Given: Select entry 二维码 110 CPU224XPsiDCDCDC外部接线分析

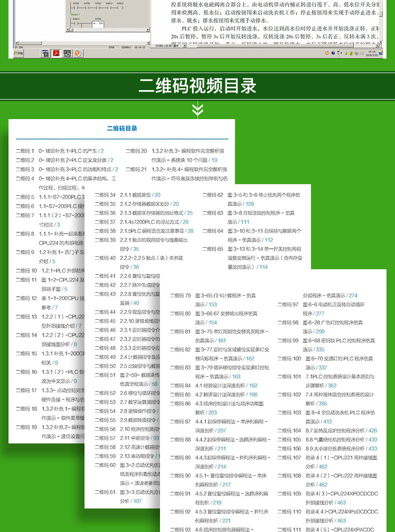Looking at the screenshot, I should tap(328, 516).
